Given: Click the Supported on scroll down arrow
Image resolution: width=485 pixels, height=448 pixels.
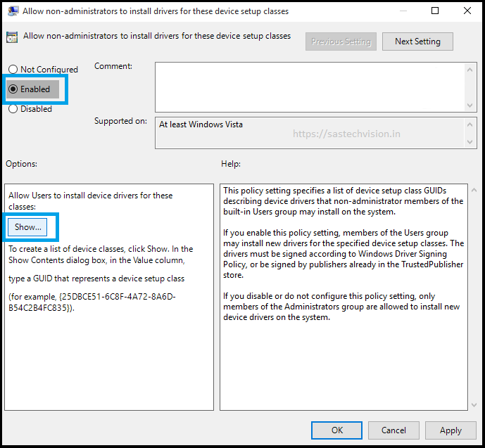Looking at the screenshot, I should coord(471,143).
